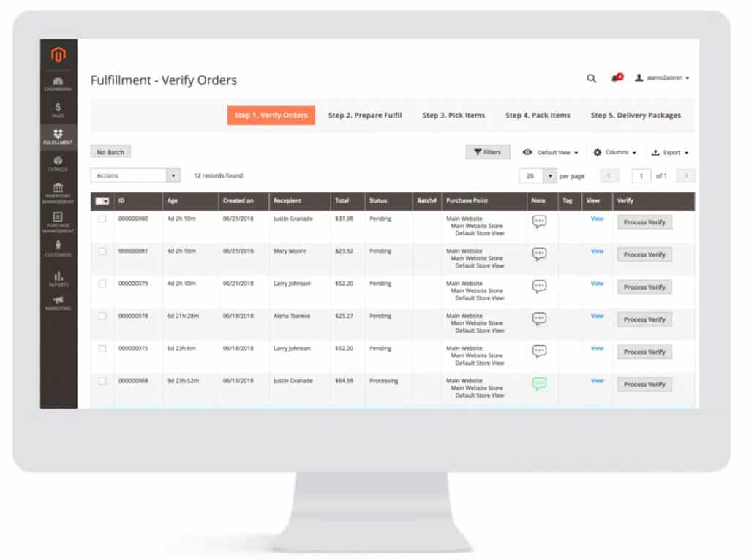Image resolution: width=749 pixels, height=560 pixels.
Task: Open the View link for Mary Moore's order
Action: point(597,251)
